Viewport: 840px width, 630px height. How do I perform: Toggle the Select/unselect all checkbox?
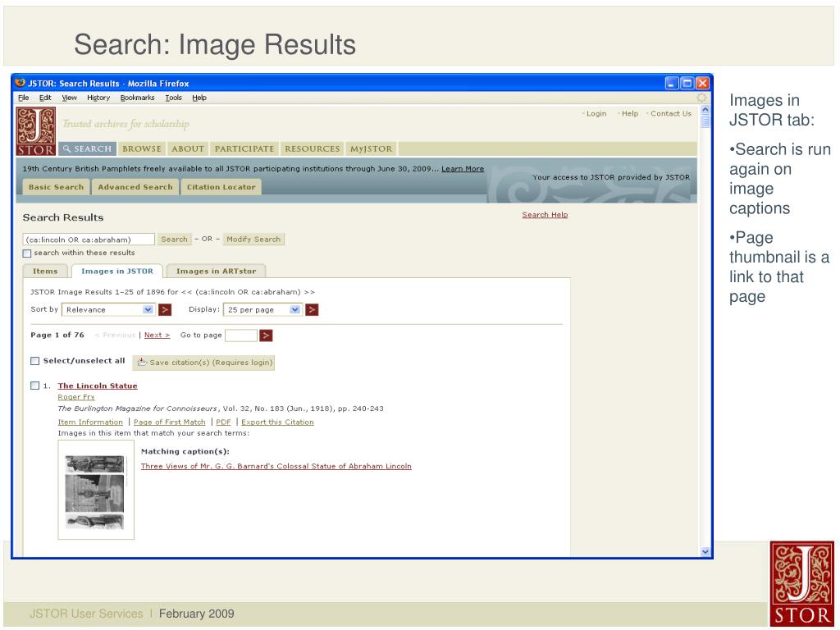coord(34,361)
